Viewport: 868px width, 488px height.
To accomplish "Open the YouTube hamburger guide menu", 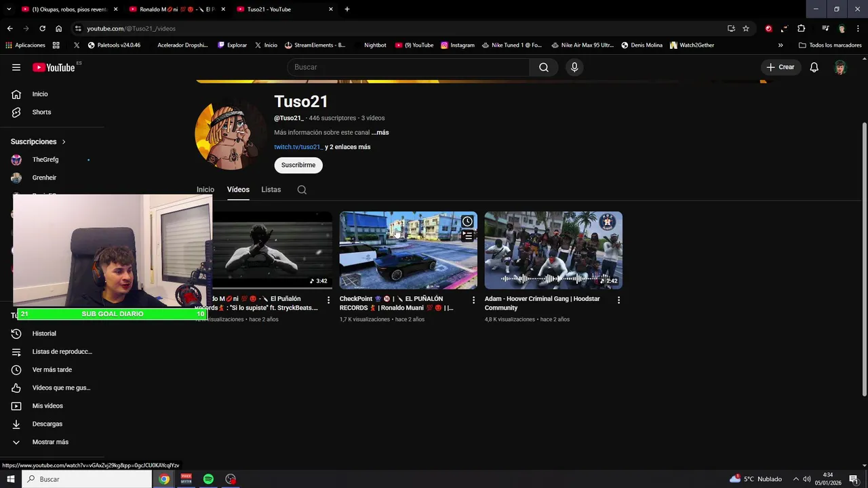I will point(16,67).
